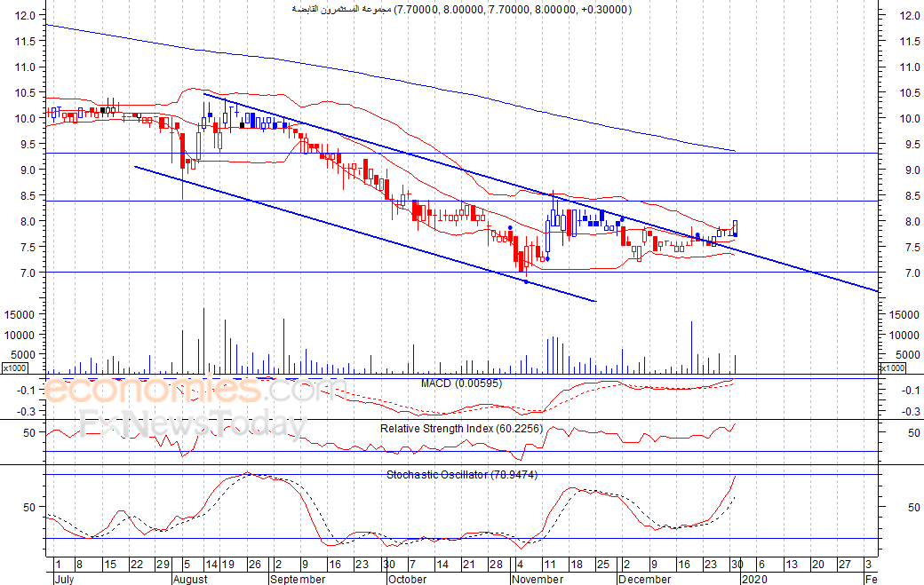Click 9.0 on the left price axis
This screenshot has width=924, height=585.
28,170
